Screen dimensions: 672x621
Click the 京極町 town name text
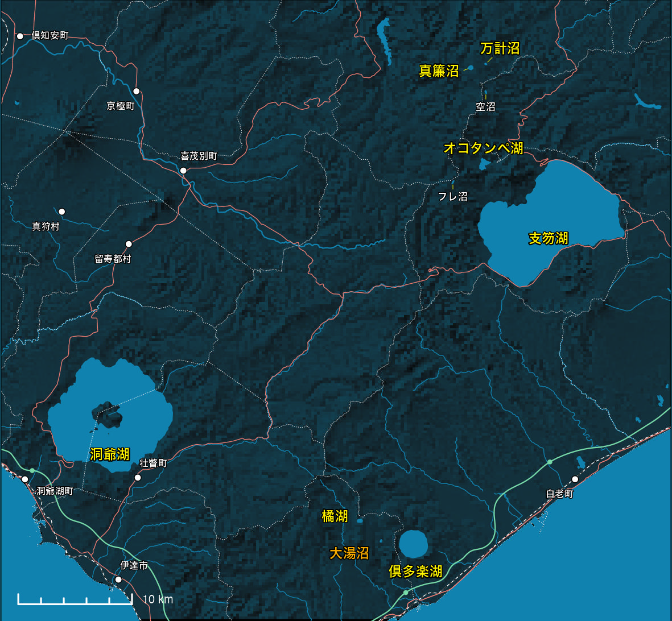121,106
